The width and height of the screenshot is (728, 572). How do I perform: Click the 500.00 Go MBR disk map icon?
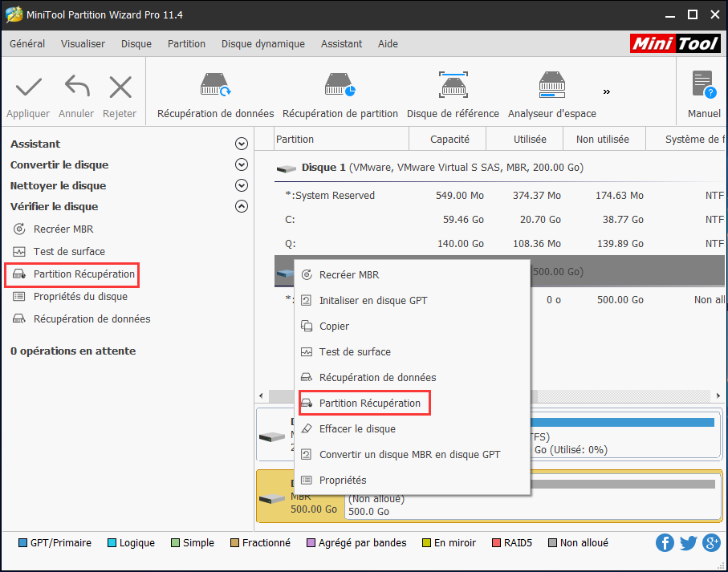(x=272, y=498)
